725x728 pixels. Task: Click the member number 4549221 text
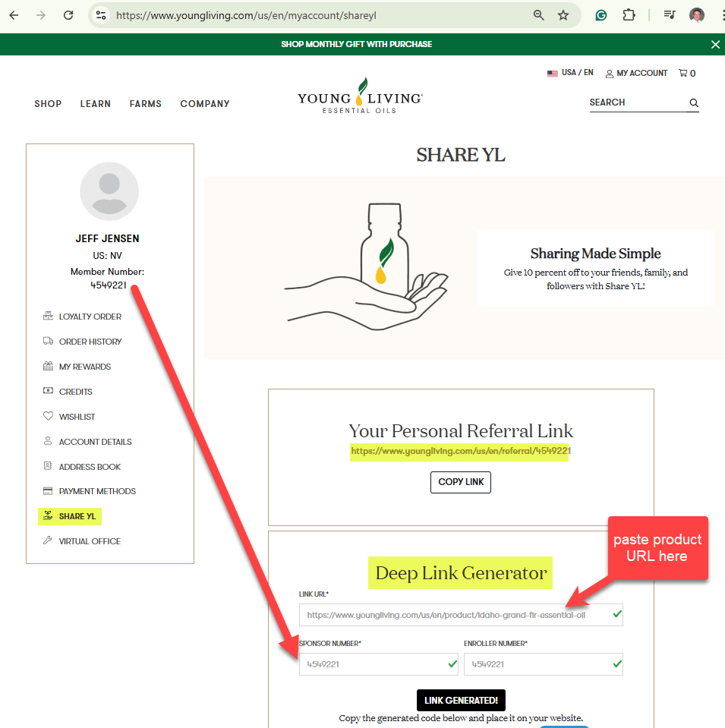click(109, 285)
